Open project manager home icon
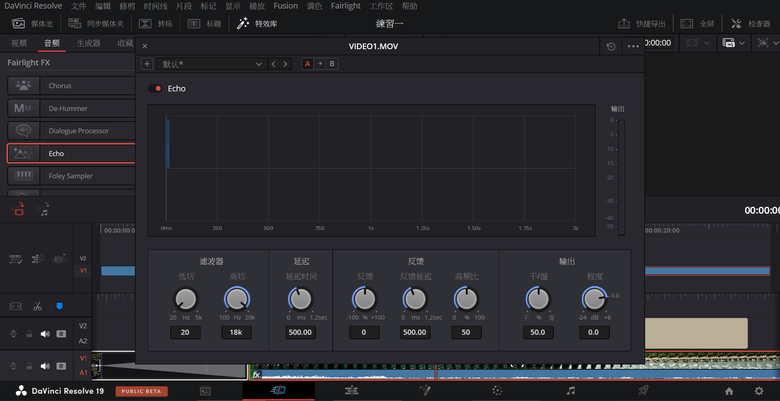This screenshot has width=780, height=401. tap(729, 391)
